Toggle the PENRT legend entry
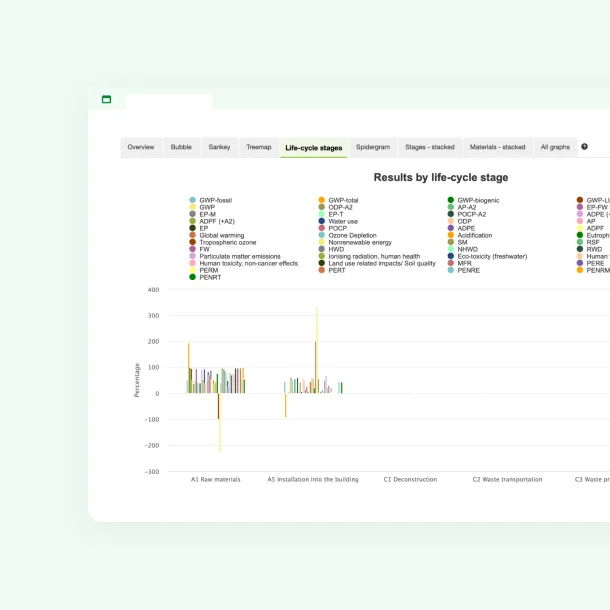This screenshot has height=610, width=610. pyautogui.click(x=205, y=277)
